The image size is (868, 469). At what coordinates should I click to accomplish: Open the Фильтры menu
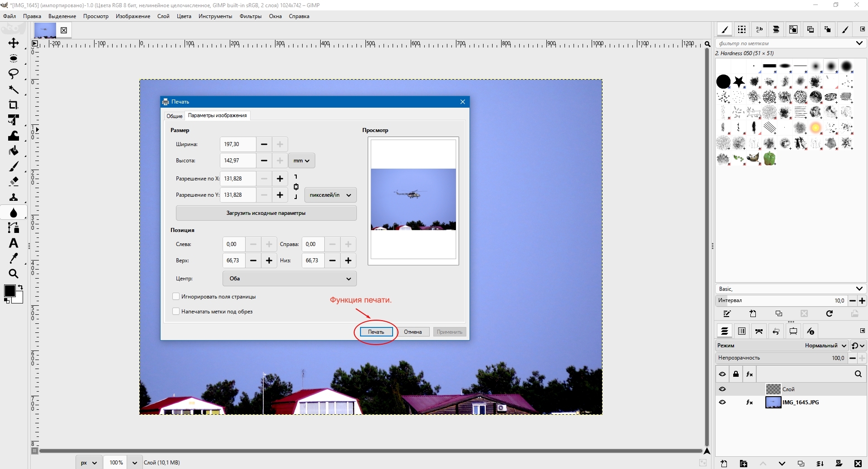250,16
